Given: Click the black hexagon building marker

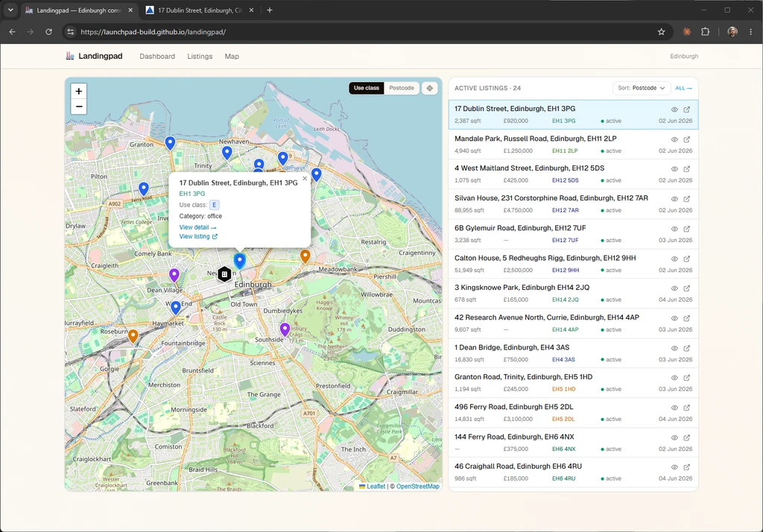Looking at the screenshot, I should click(224, 274).
